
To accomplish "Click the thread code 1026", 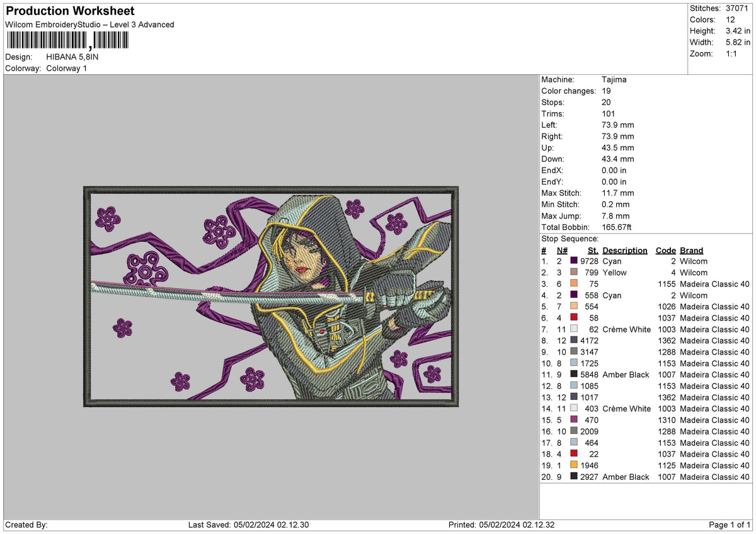I will pyautogui.click(x=666, y=306).
